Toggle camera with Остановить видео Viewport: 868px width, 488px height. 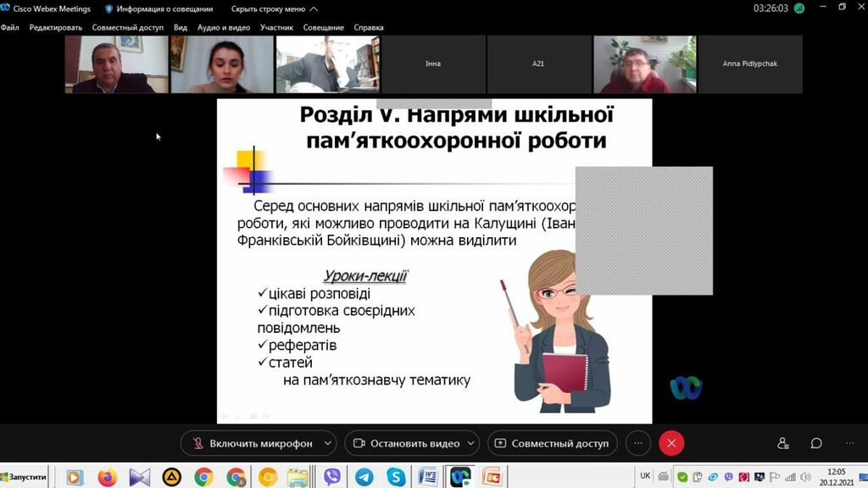point(405,443)
